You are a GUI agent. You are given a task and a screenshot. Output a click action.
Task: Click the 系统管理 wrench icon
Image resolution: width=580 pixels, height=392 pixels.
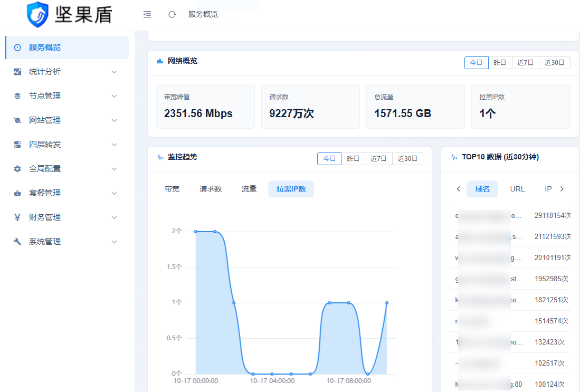coord(17,242)
